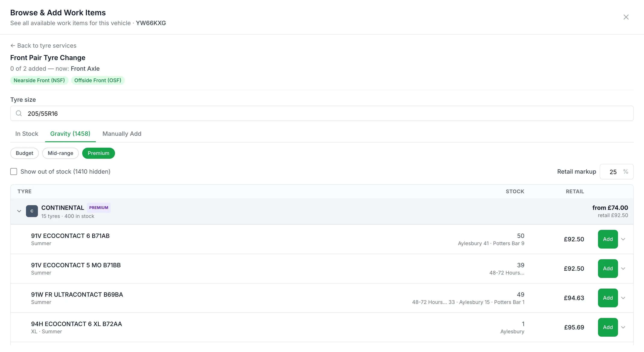
Task: Toggle the Premium filter chip
Action: (x=99, y=153)
